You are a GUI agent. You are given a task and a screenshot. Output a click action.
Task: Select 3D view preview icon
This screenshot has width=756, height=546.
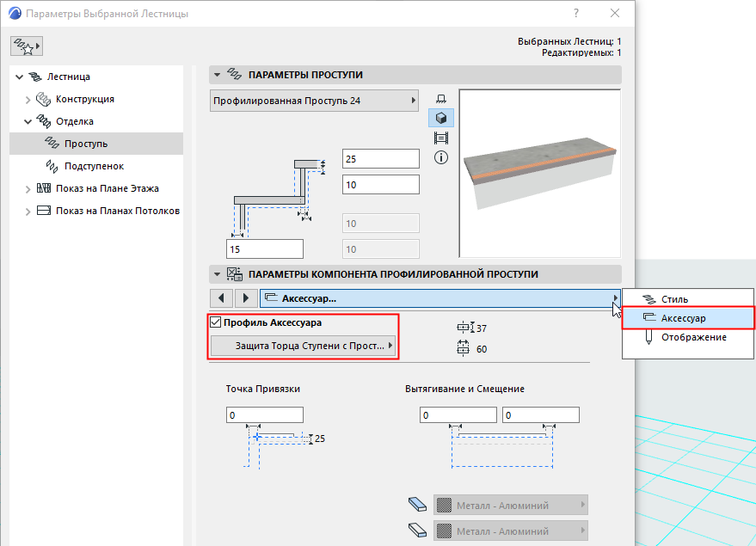[440, 118]
